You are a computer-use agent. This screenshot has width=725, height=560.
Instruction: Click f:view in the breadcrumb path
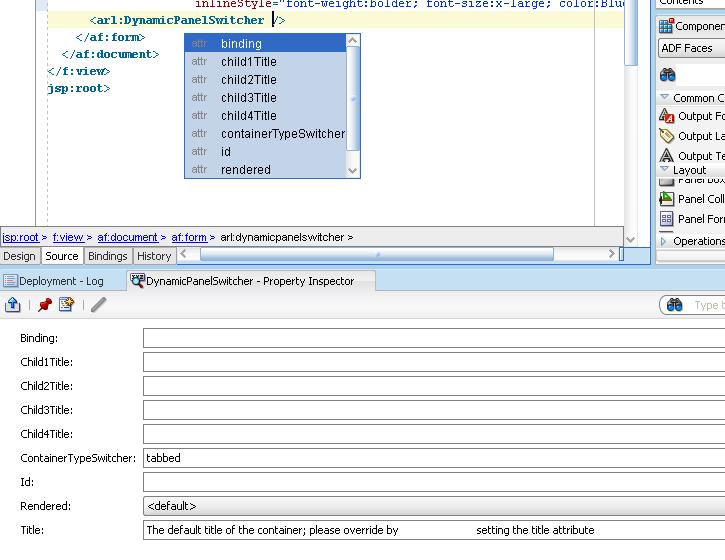68,238
